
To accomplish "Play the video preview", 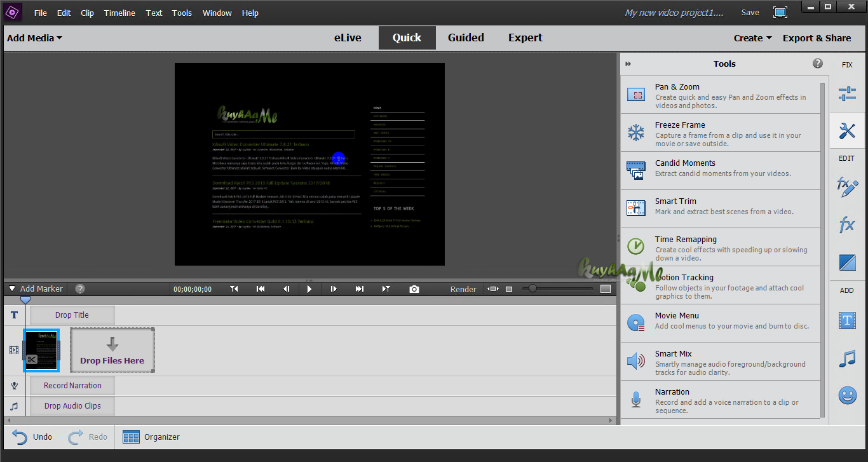I will [309, 289].
